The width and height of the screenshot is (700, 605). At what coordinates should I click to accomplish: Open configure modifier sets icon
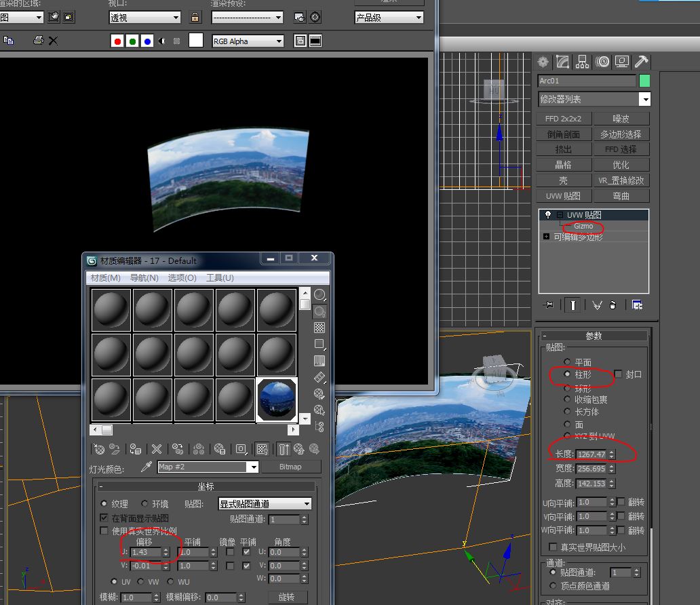[x=637, y=305]
